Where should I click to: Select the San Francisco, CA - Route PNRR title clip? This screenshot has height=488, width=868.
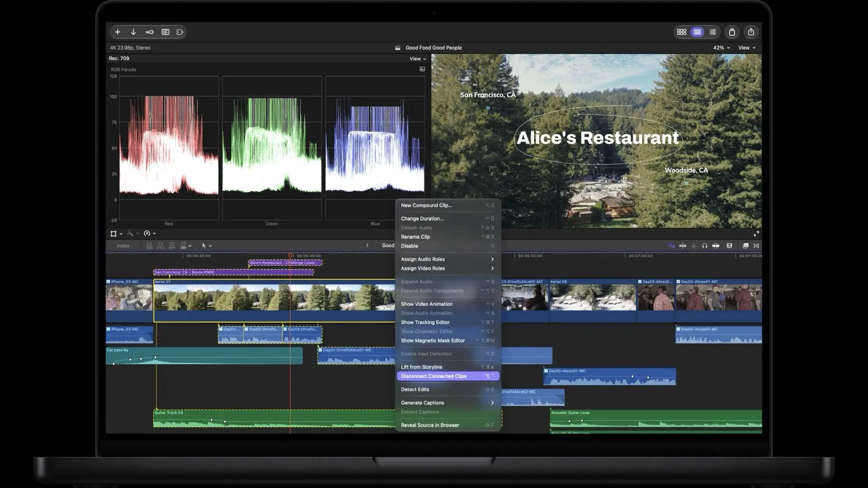click(233, 272)
